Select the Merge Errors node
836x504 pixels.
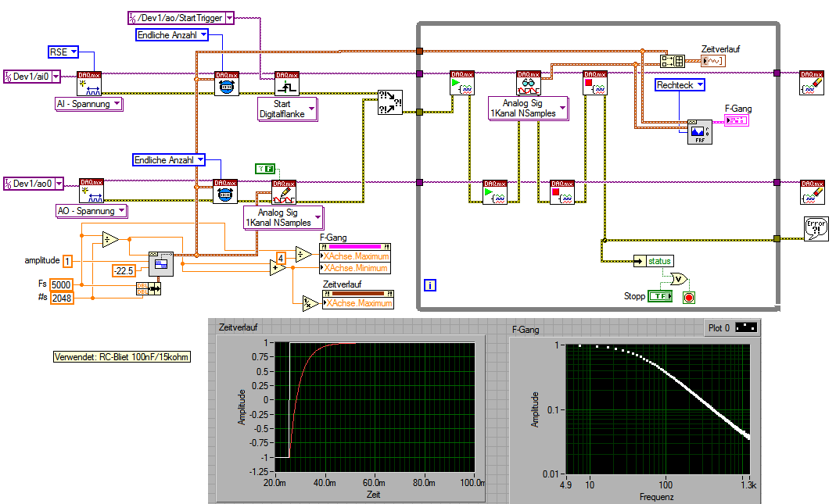[389, 102]
